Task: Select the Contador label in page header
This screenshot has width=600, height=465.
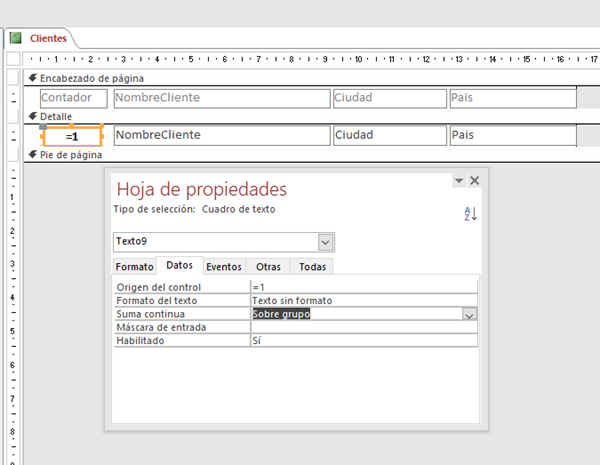Action: (72, 98)
